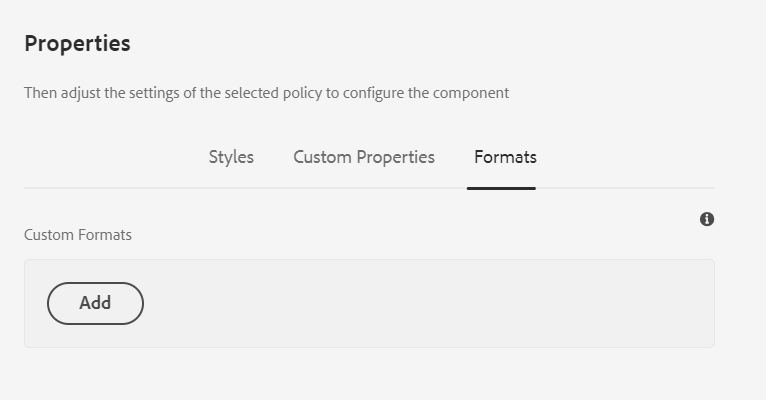Click the info icon above Custom Formats

coord(707,219)
